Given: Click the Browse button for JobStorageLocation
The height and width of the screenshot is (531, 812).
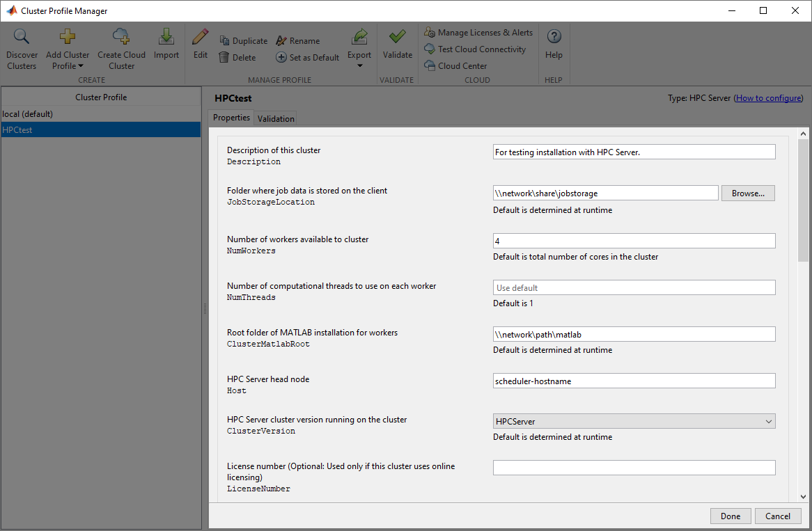Looking at the screenshot, I should (748, 193).
